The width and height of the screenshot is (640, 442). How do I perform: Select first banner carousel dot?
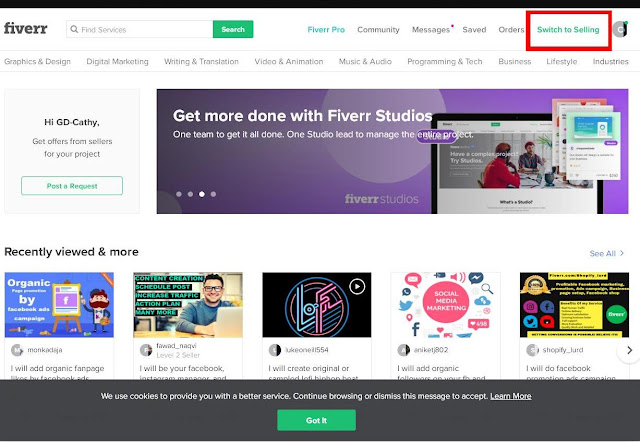pyautogui.click(x=179, y=194)
